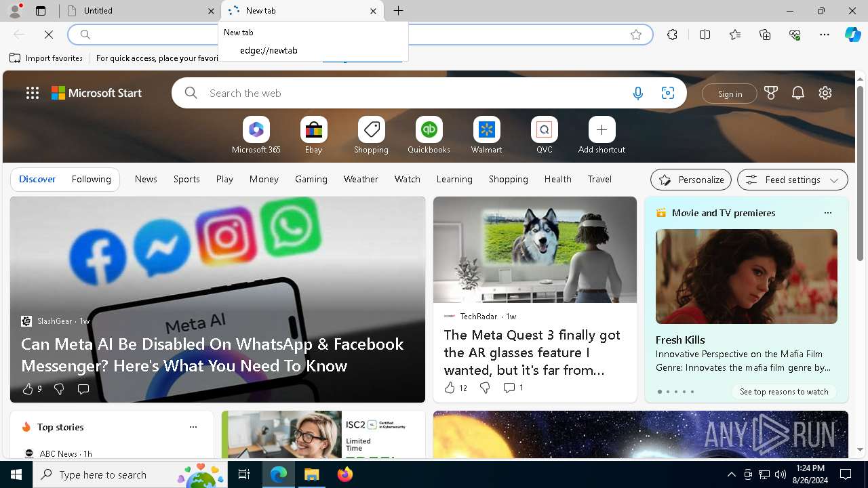
Task: Launch Firefox from taskbar
Action: tap(345, 474)
